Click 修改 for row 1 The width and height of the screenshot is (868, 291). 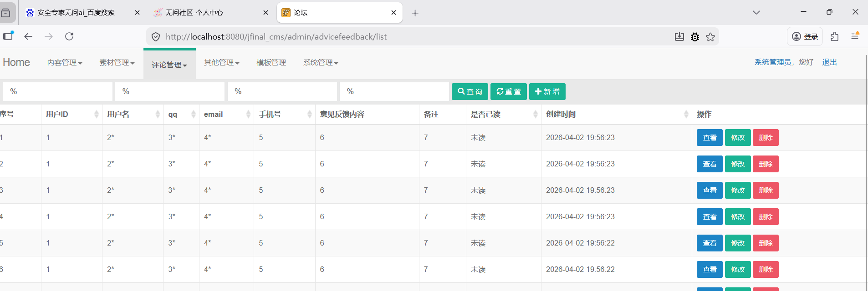tap(738, 138)
